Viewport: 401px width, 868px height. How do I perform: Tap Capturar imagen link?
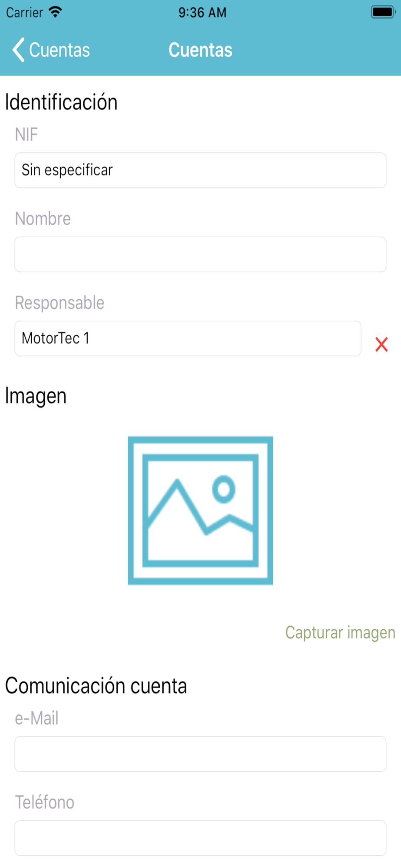coord(340,633)
